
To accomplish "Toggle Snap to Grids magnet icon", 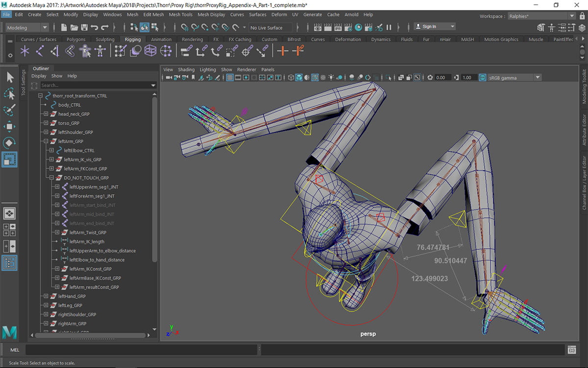I will tap(185, 27).
